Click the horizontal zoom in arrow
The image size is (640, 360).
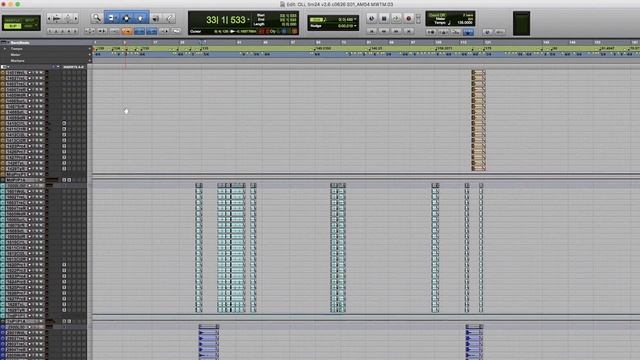point(76,18)
